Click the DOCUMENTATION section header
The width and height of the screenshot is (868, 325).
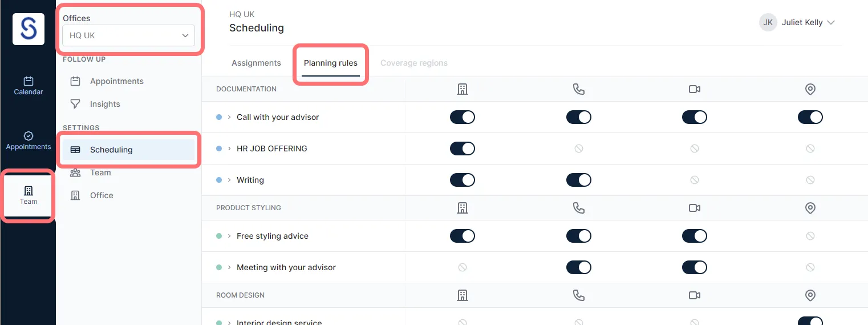pos(246,89)
